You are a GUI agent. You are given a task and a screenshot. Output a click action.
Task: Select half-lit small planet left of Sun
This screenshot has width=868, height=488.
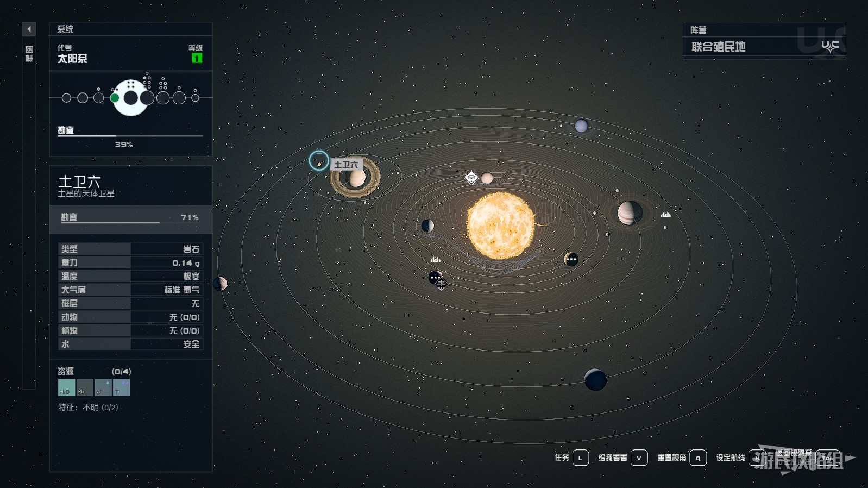[427, 225]
